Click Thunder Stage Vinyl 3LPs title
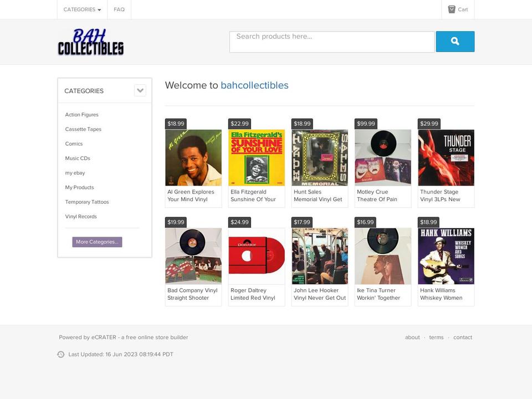Image resolution: width=532 pixels, height=399 pixels. coord(440,196)
